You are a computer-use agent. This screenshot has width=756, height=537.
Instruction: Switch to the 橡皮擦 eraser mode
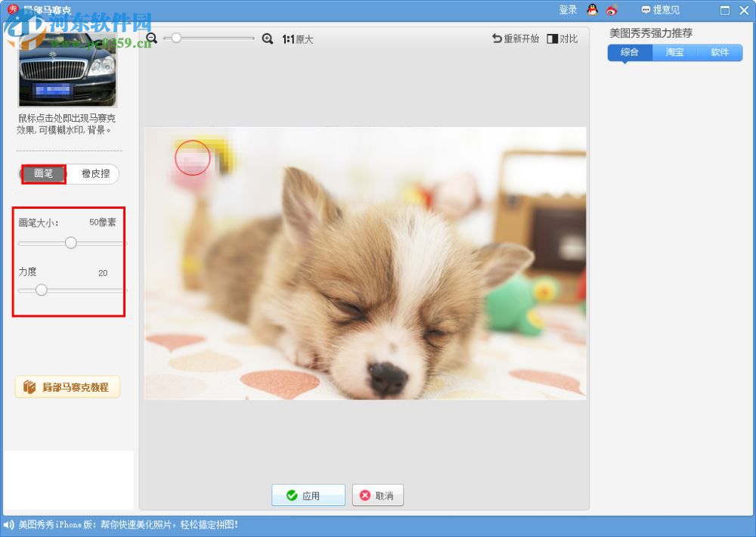click(x=95, y=174)
